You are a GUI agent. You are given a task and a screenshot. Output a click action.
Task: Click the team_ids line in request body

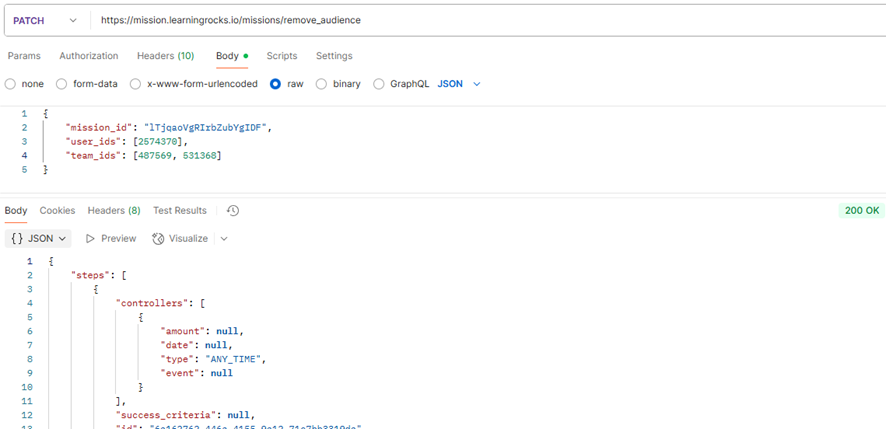coord(143,155)
